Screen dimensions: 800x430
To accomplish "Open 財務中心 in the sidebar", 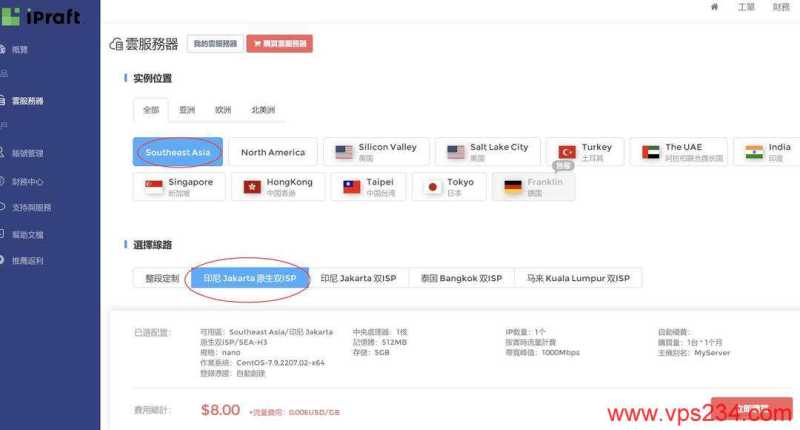I will pyautogui.click(x=28, y=182).
